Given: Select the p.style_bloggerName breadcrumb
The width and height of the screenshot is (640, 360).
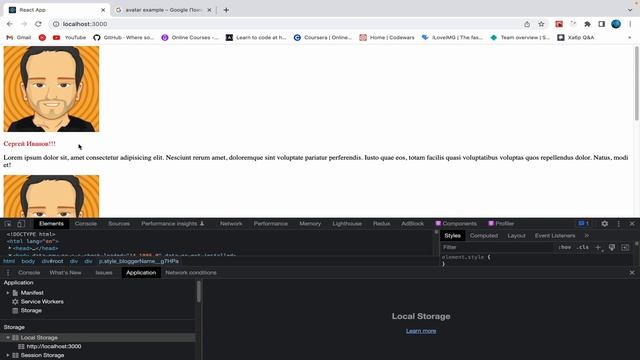Looking at the screenshot, I should point(139,261).
